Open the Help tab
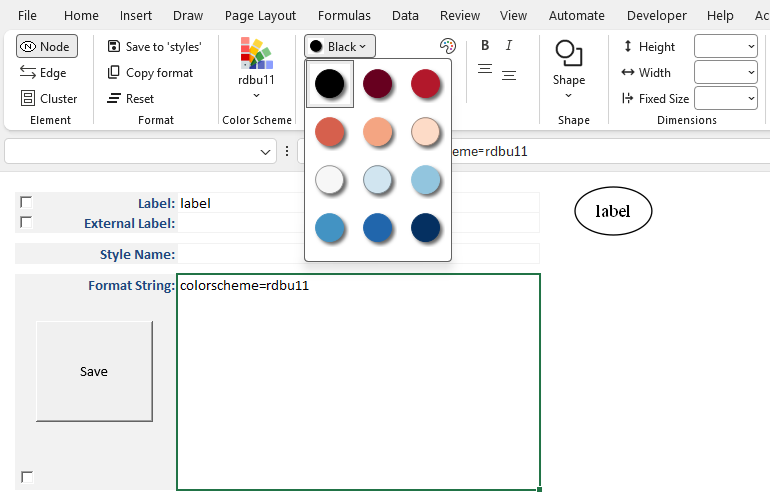The width and height of the screenshot is (770, 502). tap(720, 16)
